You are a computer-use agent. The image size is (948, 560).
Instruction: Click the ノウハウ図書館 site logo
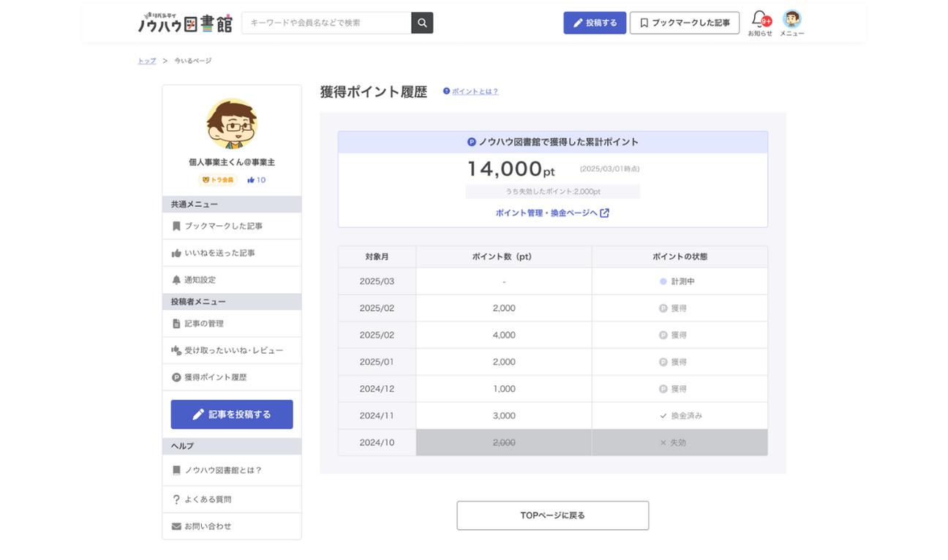click(185, 23)
